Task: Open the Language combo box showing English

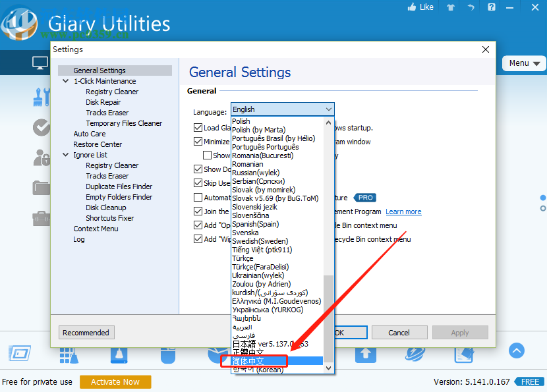Action: coord(282,109)
